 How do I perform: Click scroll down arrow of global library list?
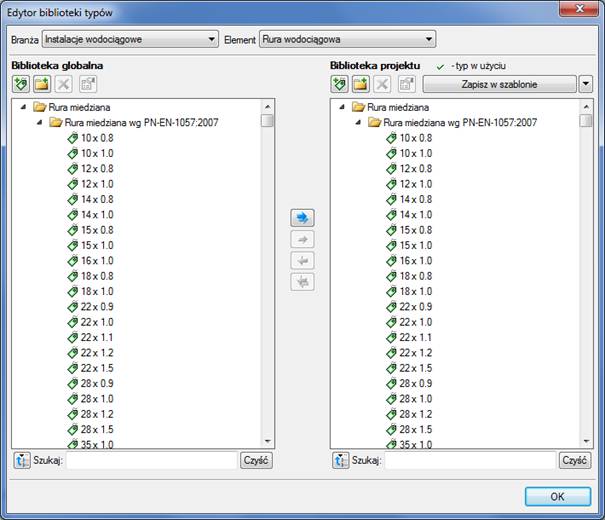tap(267, 441)
